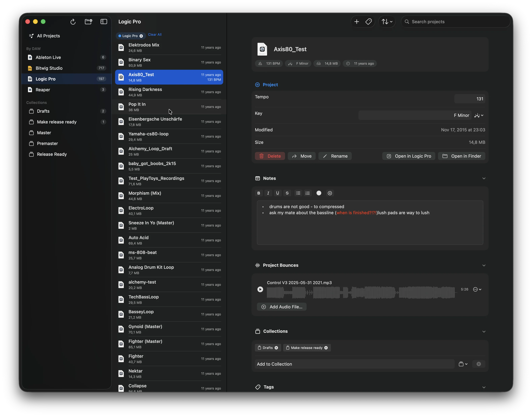The image size is (532, 417).
Task: Click the Delete button
Action: [270, 156]
